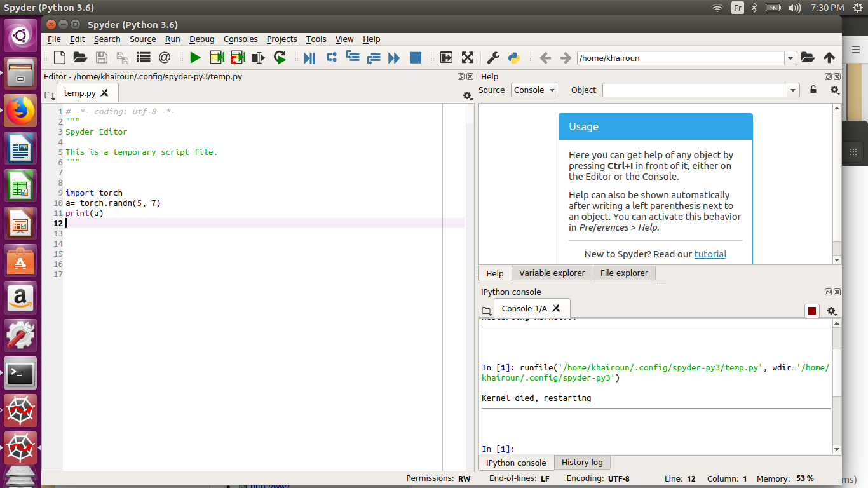Expand the Object combo box arrow
Image resolution: width=868 pixels, height=488 pixels.
click(x=793, y=90)
